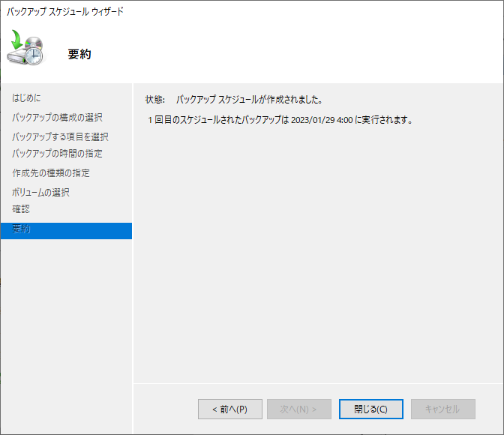Click the disabled キャンセル button
504x435 pixels.
pyautogui.click(x=442, y=409)
